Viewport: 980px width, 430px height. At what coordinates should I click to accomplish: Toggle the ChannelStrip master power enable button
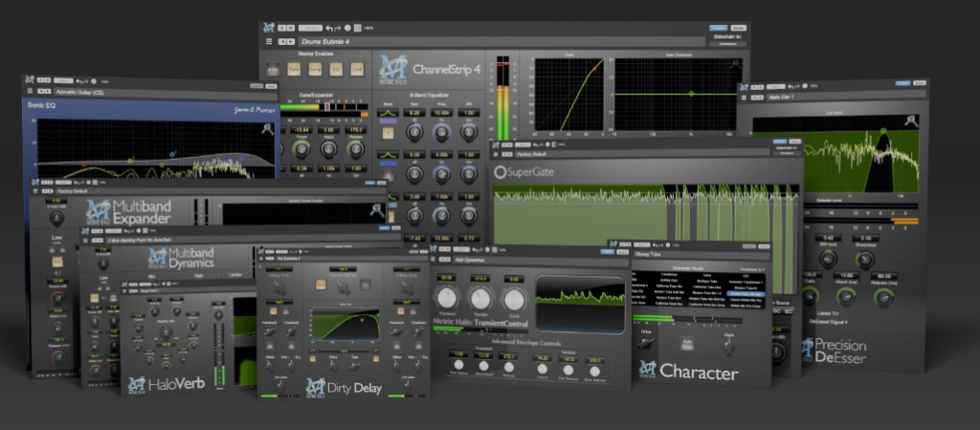coord(273,69)
